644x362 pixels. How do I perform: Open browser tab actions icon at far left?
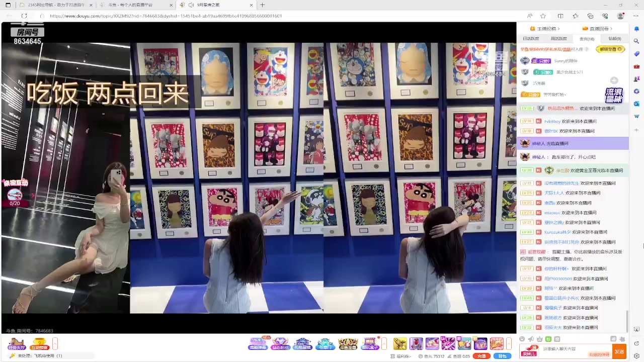pos(8,5)
